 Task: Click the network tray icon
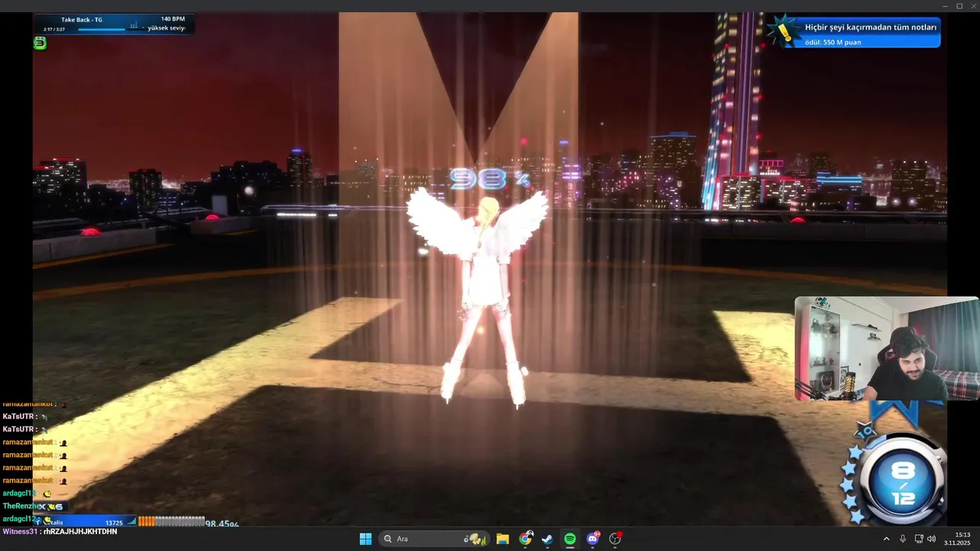919,539
